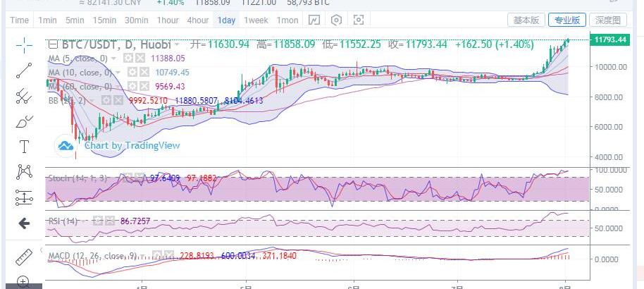Screen dimensions: 644x289
Task: Expand BTC/USDT symbol dropdown arrow
Action: click(x=177, y=44)
